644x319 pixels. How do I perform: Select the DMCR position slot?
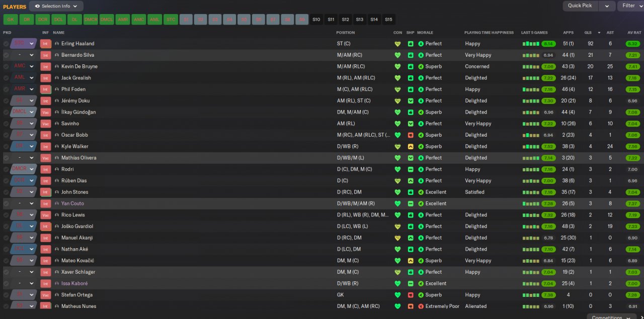point(91,20)
